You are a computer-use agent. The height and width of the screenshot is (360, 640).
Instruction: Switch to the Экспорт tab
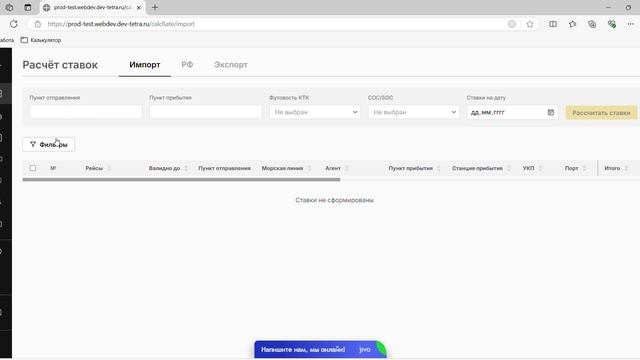231,65
